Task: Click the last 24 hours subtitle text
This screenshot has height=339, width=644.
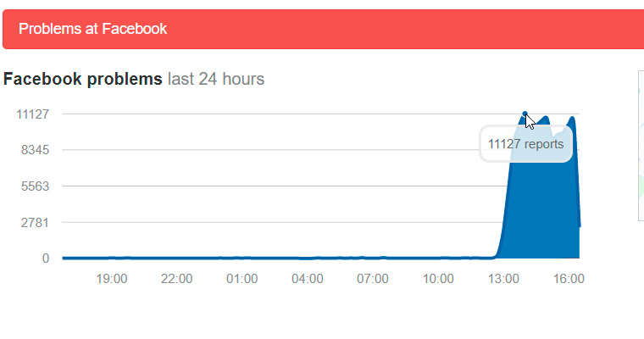Action: click(216, 80)
